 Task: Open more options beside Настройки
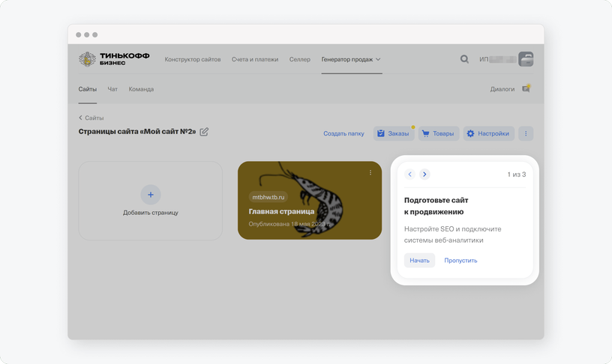point(526,133)
